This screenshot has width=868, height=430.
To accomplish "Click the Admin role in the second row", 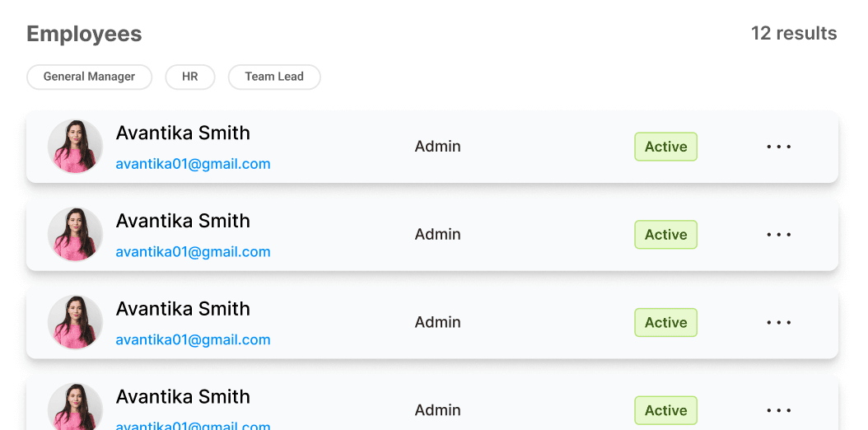I will 437,235.
